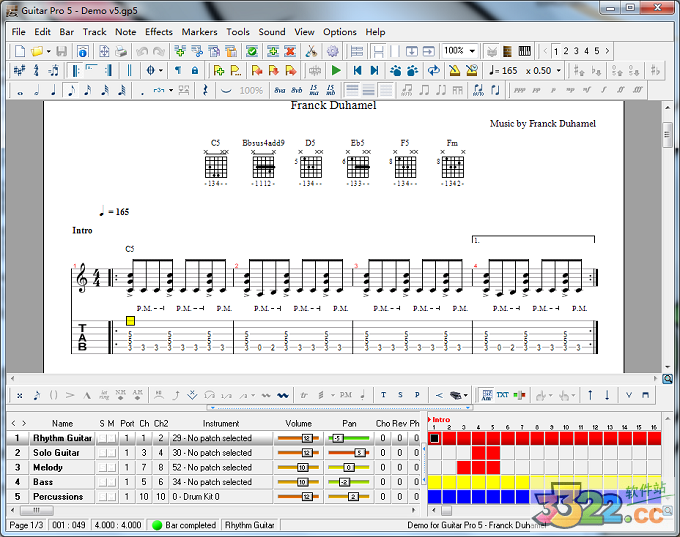This screenshot has width=680, height=537.
Task: Open the tempo speed x 0.50 dropdown
Action: coord(559,70)
